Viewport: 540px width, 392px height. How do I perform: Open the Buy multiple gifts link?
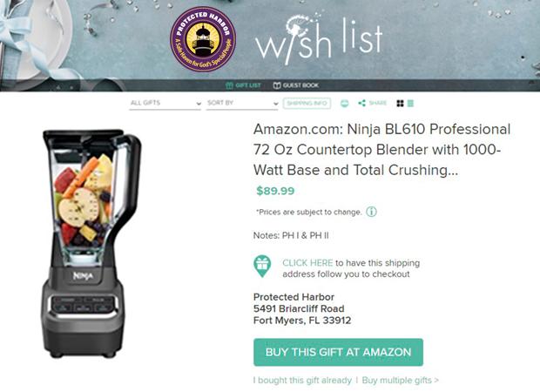pyautogui.click(x=400, y=381)
